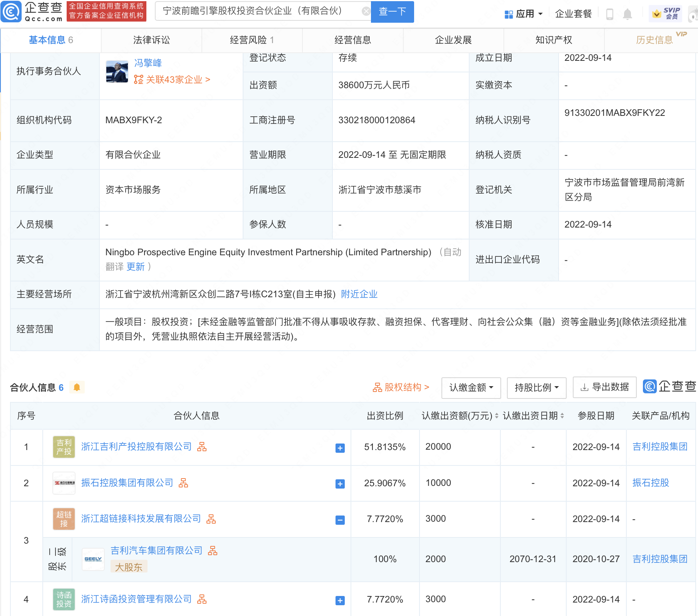Click the related-enterprises icon beside 关联43家企业

click(138, 79)
